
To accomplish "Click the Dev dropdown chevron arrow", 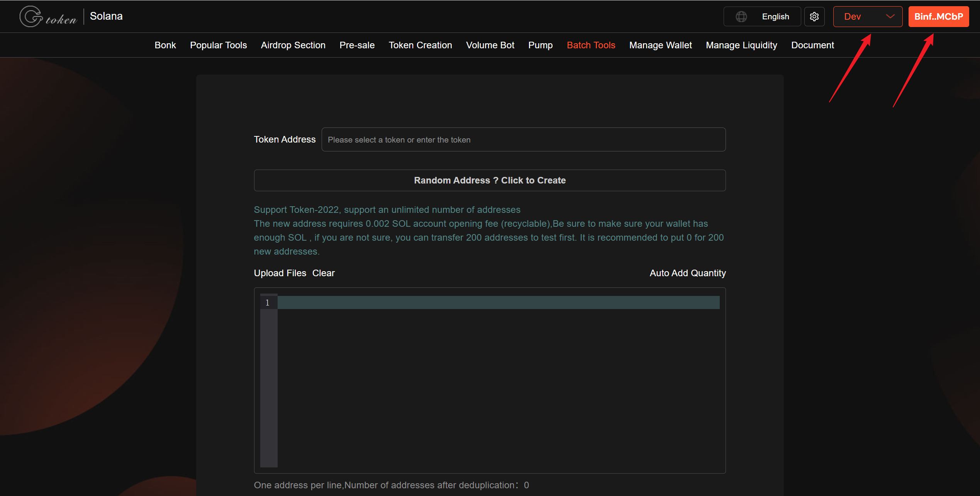I will 890,17.
